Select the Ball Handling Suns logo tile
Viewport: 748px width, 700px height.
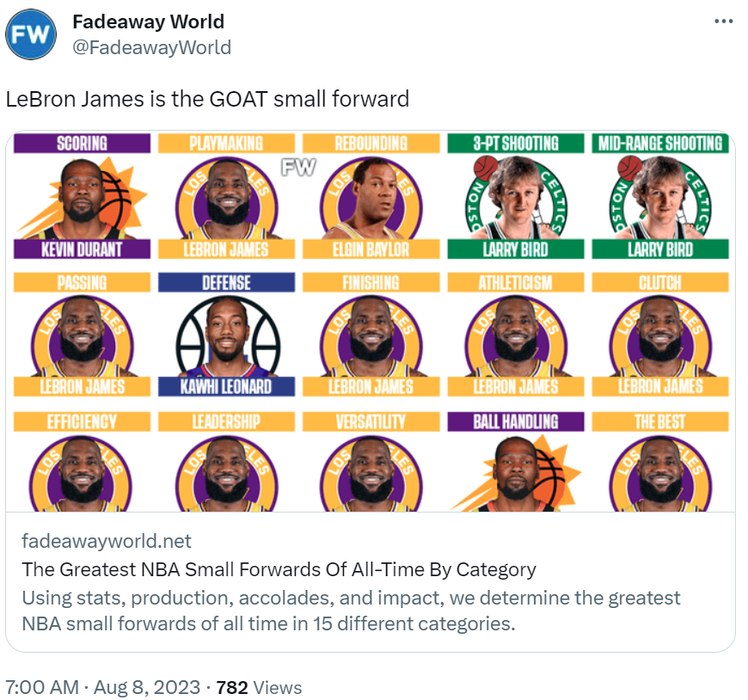coord(515,463)
